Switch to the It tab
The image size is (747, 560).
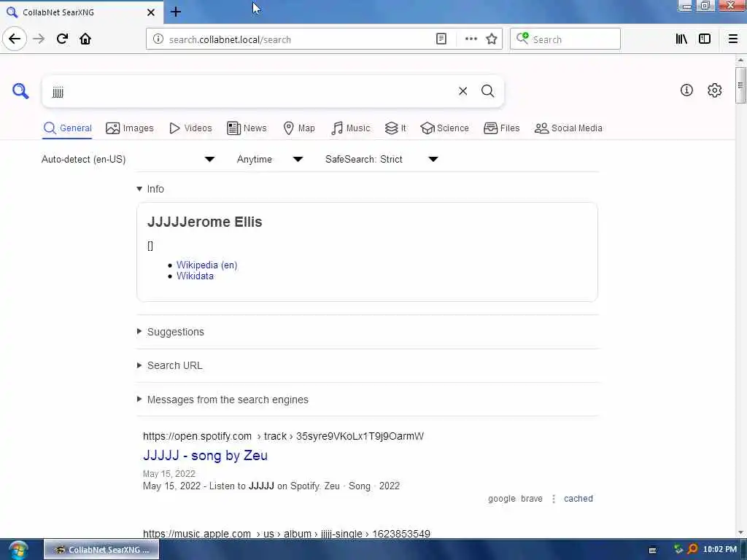[x=395, y=128]
